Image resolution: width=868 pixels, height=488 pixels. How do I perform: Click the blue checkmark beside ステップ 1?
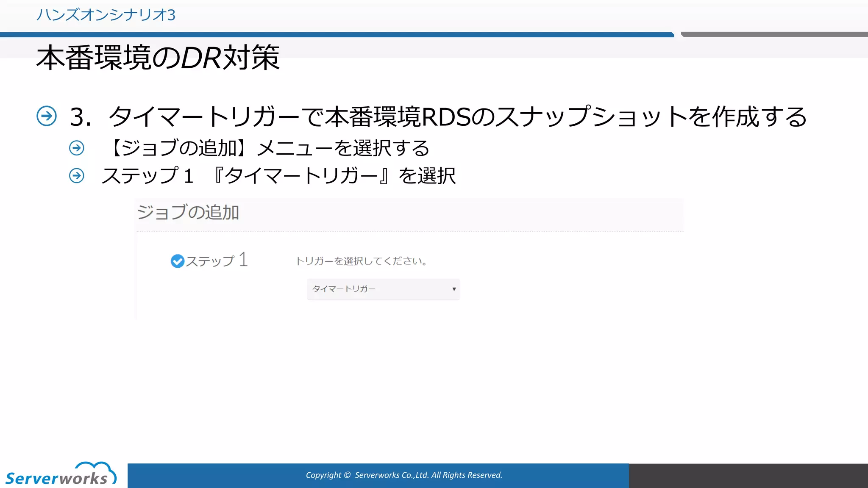178,261
